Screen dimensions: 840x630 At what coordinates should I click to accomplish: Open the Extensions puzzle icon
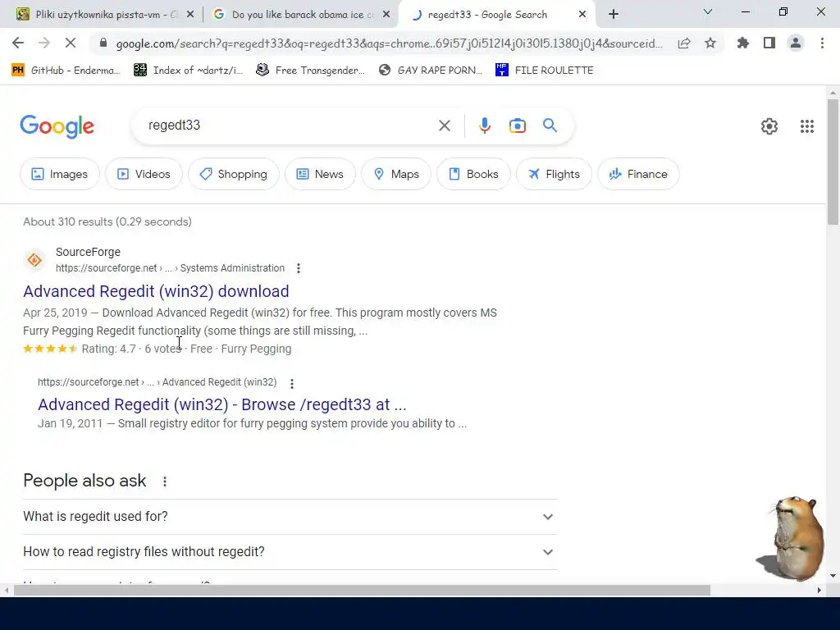743,43
